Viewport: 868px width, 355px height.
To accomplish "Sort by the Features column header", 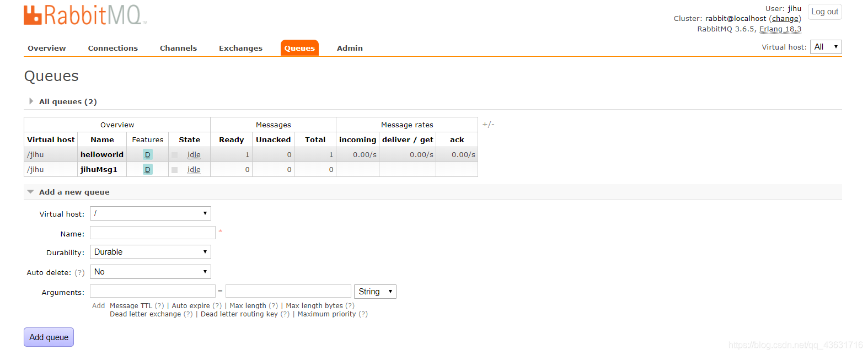I will [x=147, y=140].
